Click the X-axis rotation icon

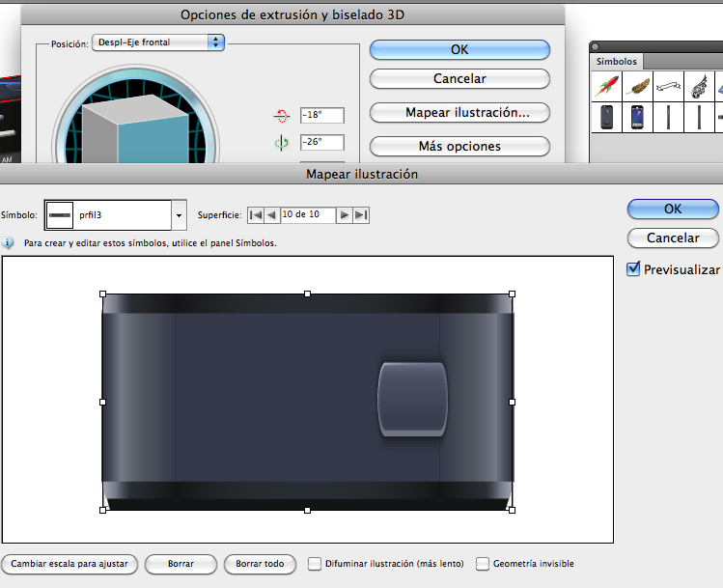tap(281, 116)
